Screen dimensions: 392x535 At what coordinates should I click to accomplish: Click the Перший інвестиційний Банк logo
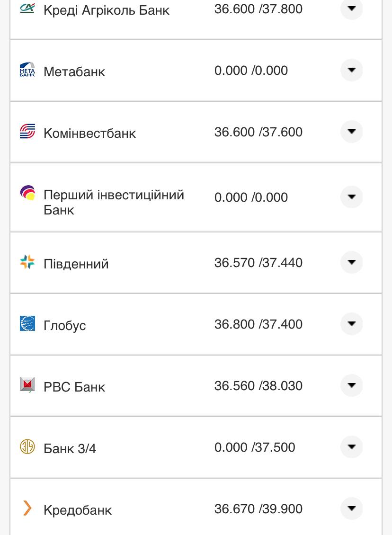27,192
